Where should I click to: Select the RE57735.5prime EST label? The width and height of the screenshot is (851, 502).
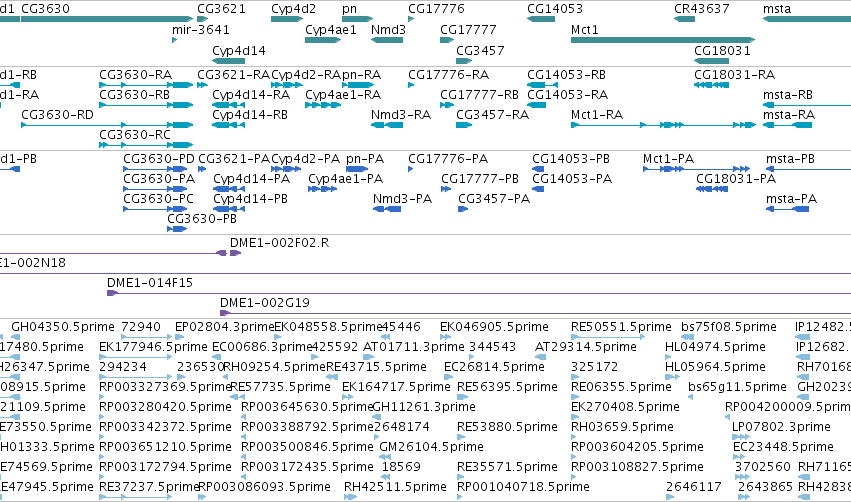281,386
